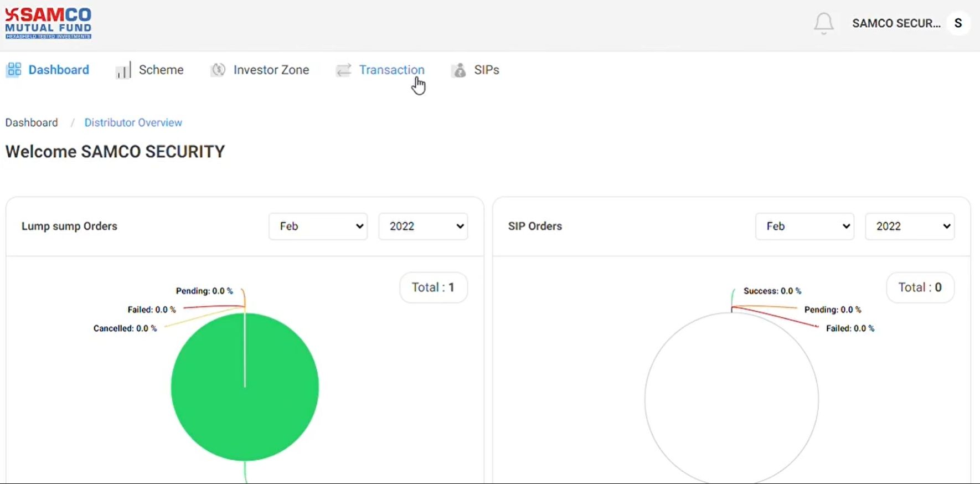This screenshot has height=484, width=980.
Task: Click Failed: 0.0 % in SIP Orders chart
Action: 850,328
